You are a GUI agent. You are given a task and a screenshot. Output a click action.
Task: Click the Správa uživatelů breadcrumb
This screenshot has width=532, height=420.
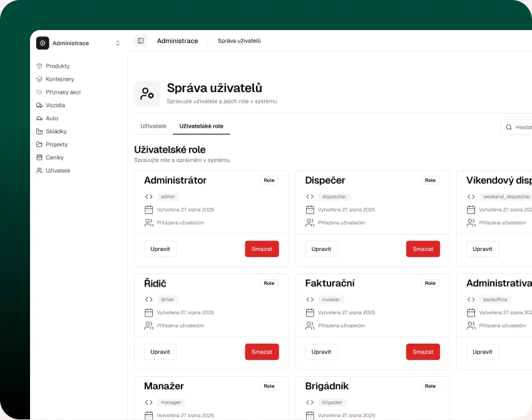pos(239,41)
